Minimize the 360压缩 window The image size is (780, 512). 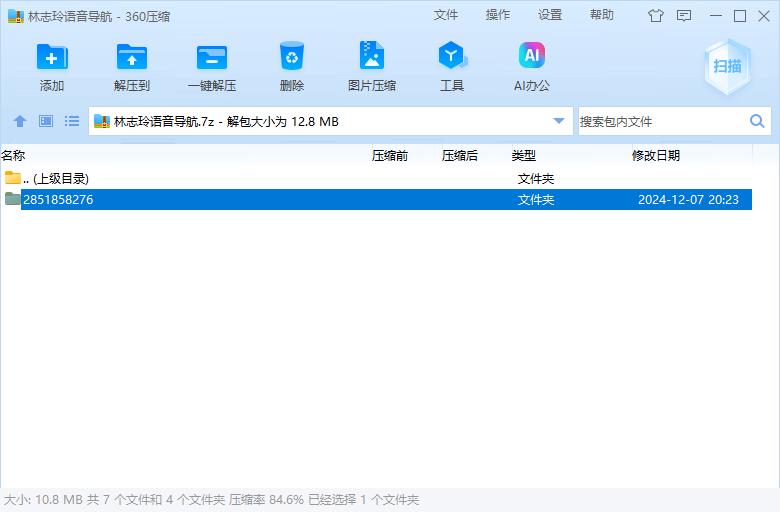(x=716, y=16)
